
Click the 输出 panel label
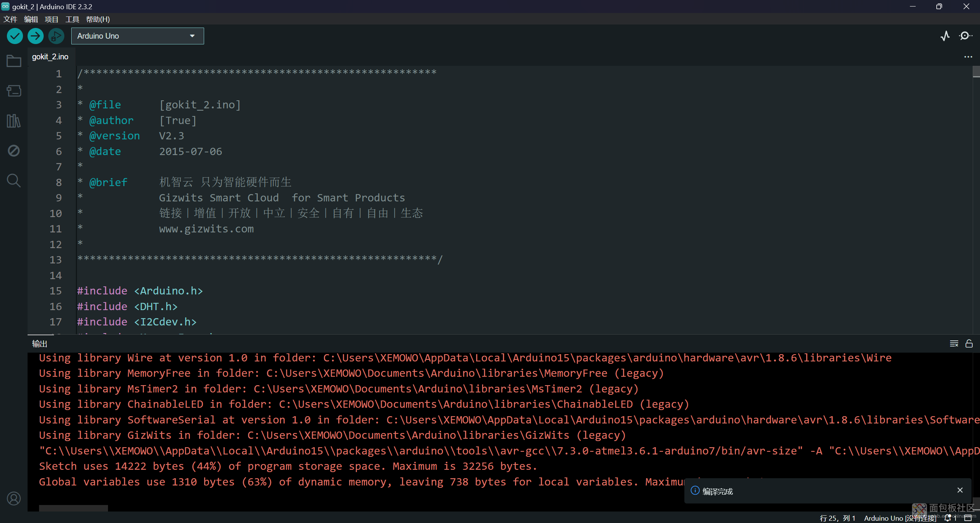[39, 343]
